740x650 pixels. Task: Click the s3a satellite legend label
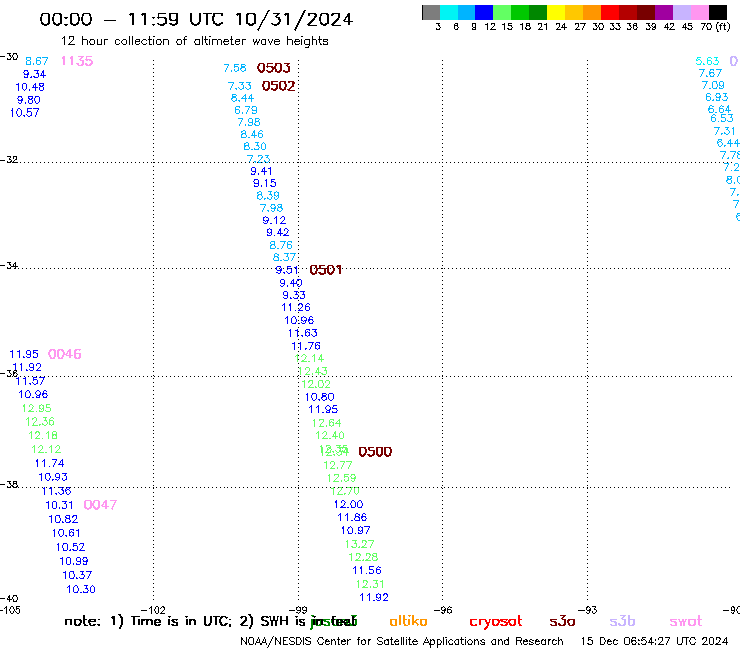tap(563, 621)
